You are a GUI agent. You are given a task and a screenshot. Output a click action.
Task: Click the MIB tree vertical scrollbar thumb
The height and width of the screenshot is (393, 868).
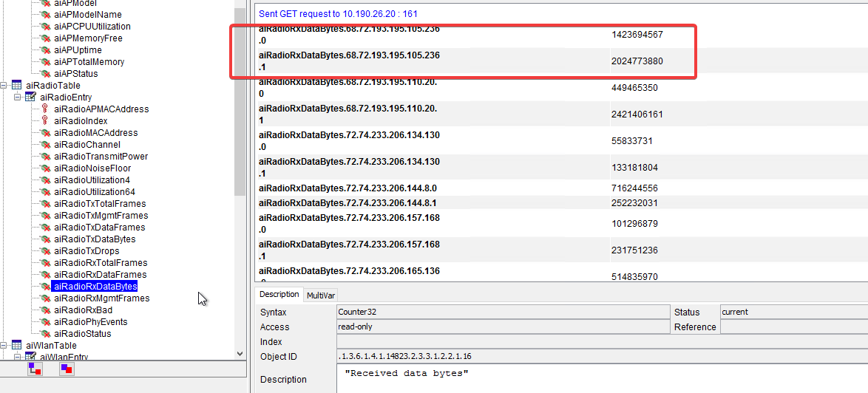click(240, 102)
